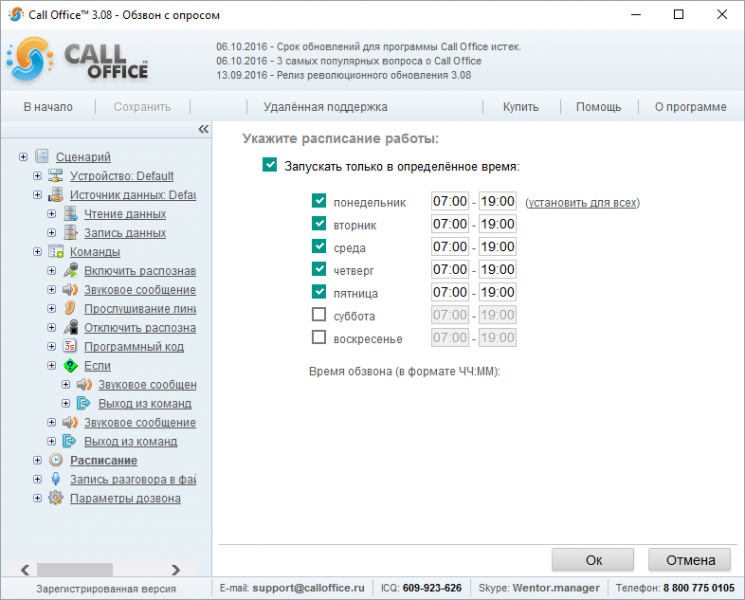745x600 pixels.
Task: Uncheck the среда checkbox
Action: (x=319, y=246)
